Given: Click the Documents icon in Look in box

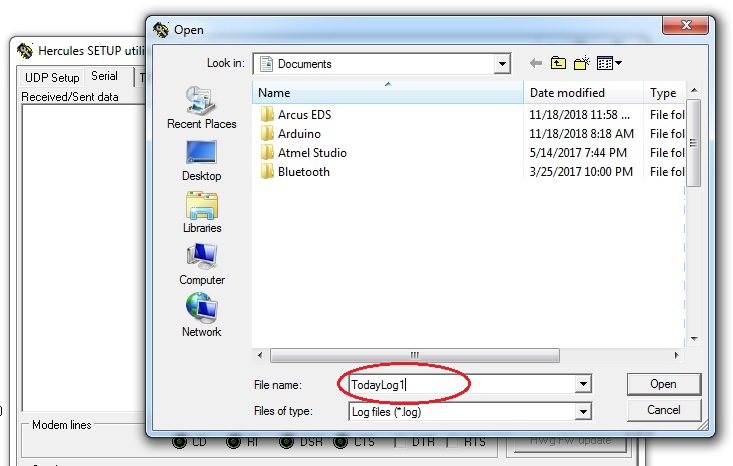Looking at the screenshot, I should (266, 64).
